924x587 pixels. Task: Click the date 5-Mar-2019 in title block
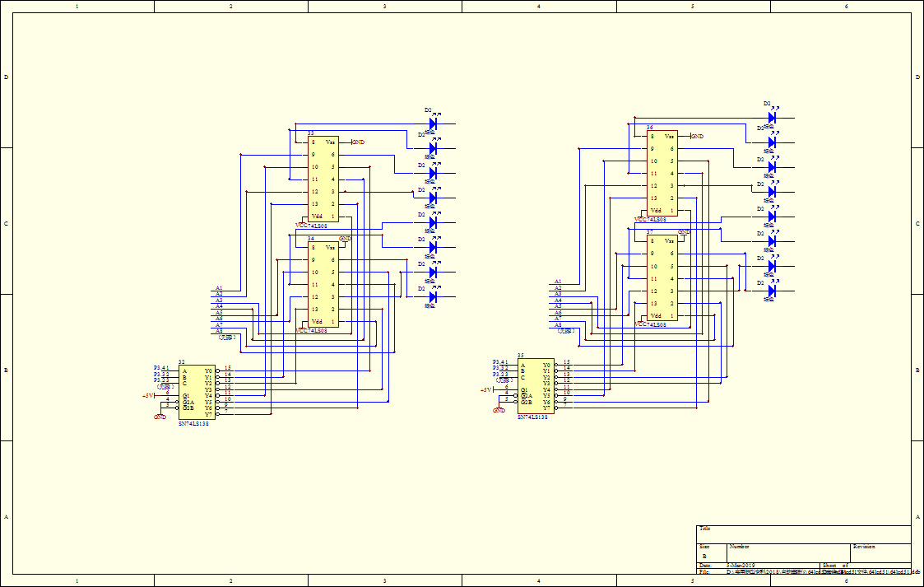(x=742, y=566)
